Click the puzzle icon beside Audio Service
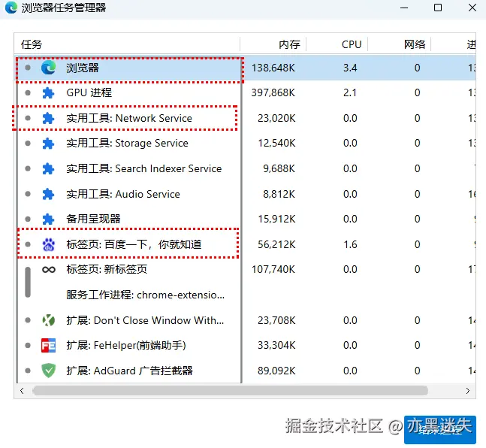Image resolution: width=486 pixels, height=448 pixels. 48,194
